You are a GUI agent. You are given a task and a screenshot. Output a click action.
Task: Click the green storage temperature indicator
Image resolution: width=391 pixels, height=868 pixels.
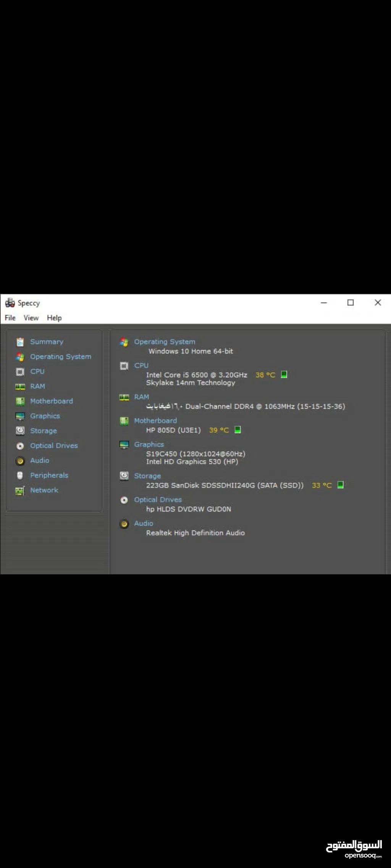click(340, 485)
